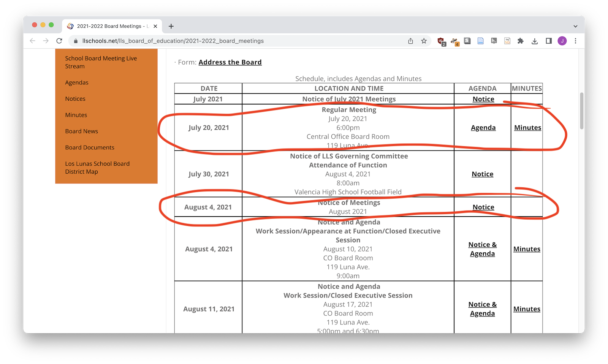Screen dimensions: 608x364
Task: Open Chrome's three-dot menu
Action: pos(575,41)
